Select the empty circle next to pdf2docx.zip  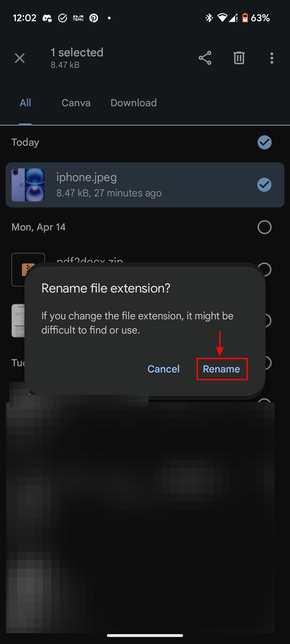click(x=264, y=270)
